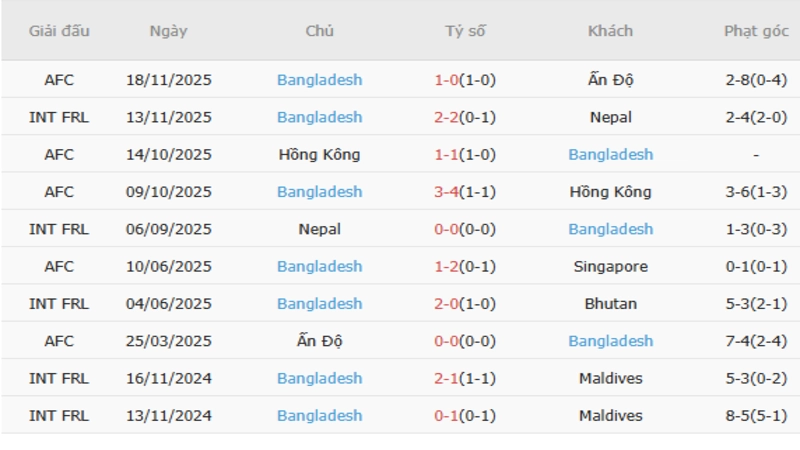Click Nepal away team in 13/11/2025 row

click(610, 117)
